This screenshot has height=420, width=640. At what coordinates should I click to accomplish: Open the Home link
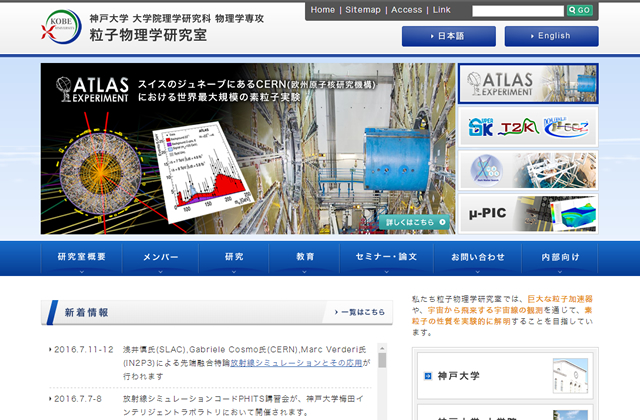pos(322,10)
